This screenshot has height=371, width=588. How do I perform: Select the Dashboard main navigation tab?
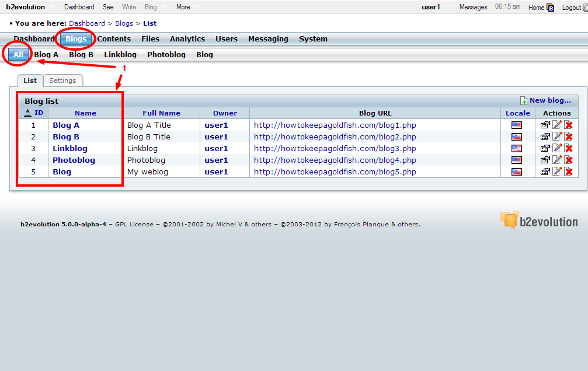point(34,39)
